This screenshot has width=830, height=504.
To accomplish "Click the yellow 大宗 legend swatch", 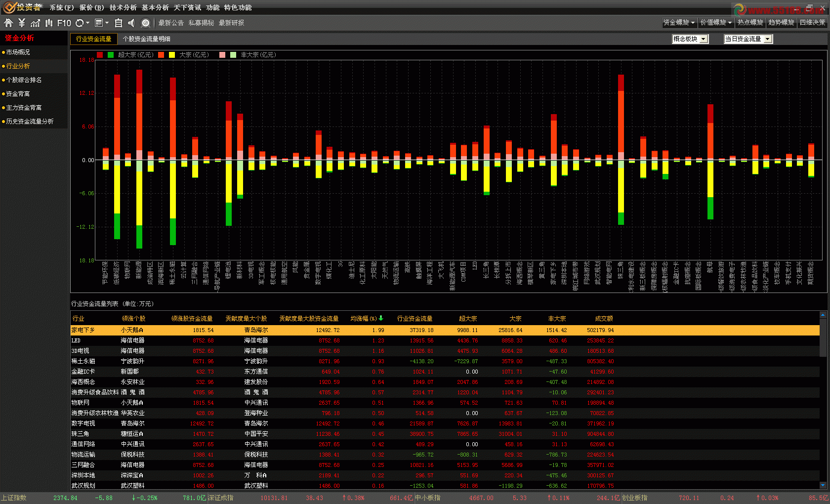I will tap(172, 55).
